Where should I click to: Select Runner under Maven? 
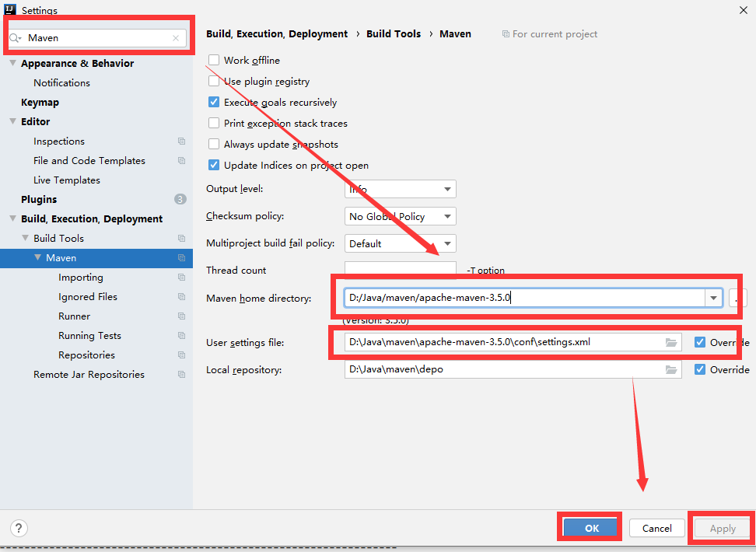pos(74,316)
